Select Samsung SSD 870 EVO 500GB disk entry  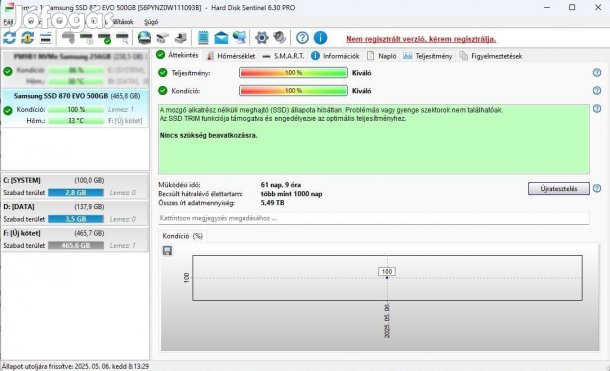click(x=75, y=108)
